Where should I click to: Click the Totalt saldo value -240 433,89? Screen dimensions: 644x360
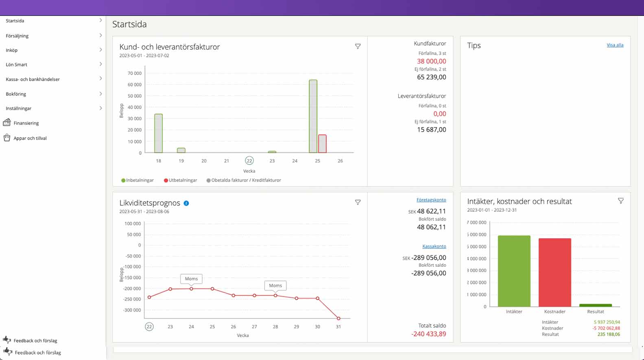click(x=428, y=334)
